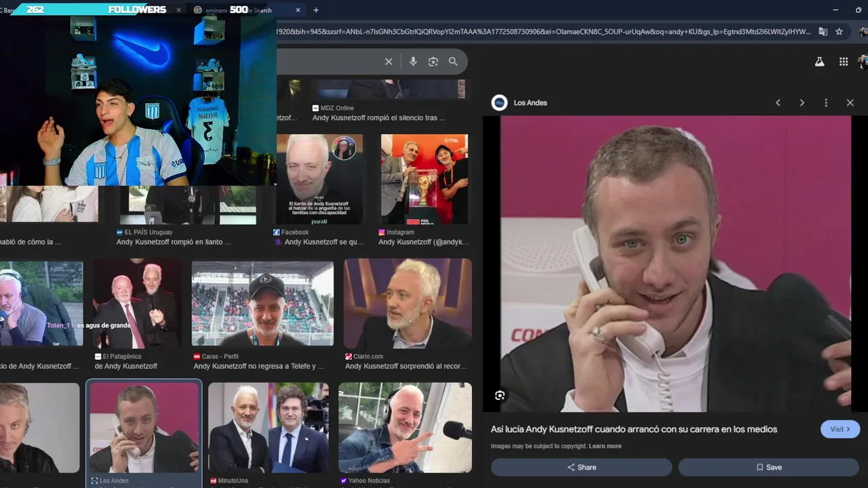868x488 pixels.
Task: Open Google Lens image search from search bar
Action: 433,62
